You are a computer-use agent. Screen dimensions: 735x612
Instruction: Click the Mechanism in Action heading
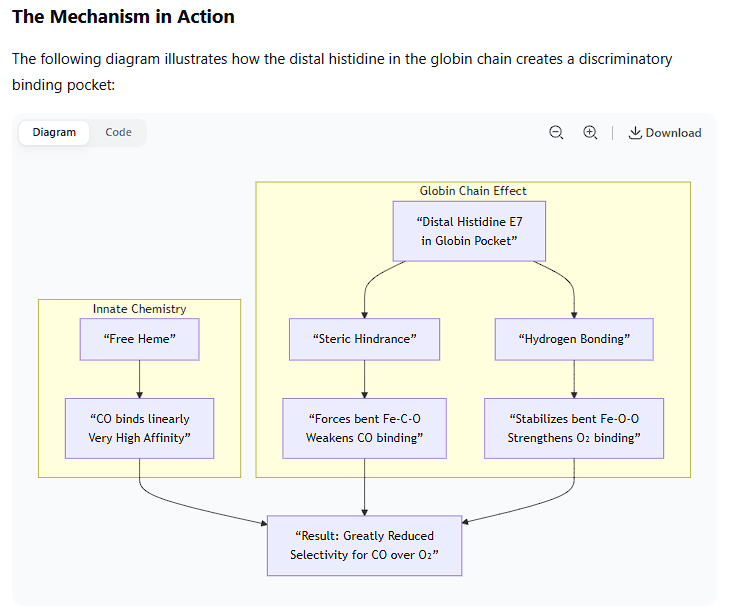pyautogui.click(x=123, y=17)
